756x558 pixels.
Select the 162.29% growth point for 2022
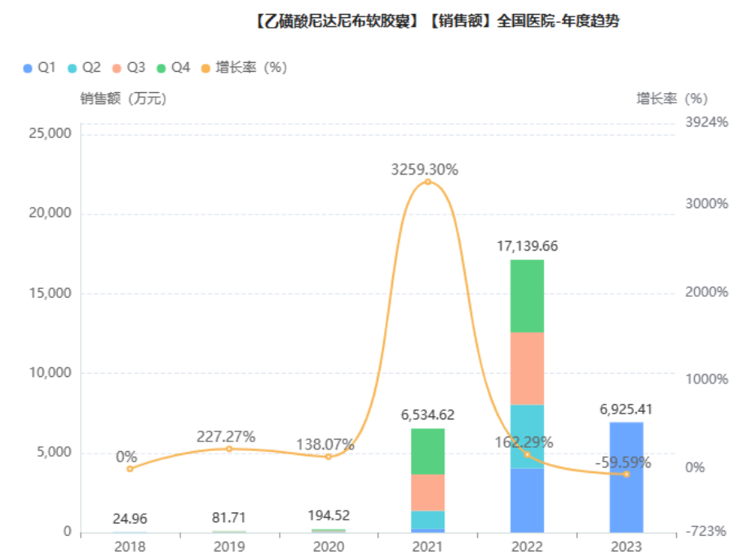click(x=527, y=454)
